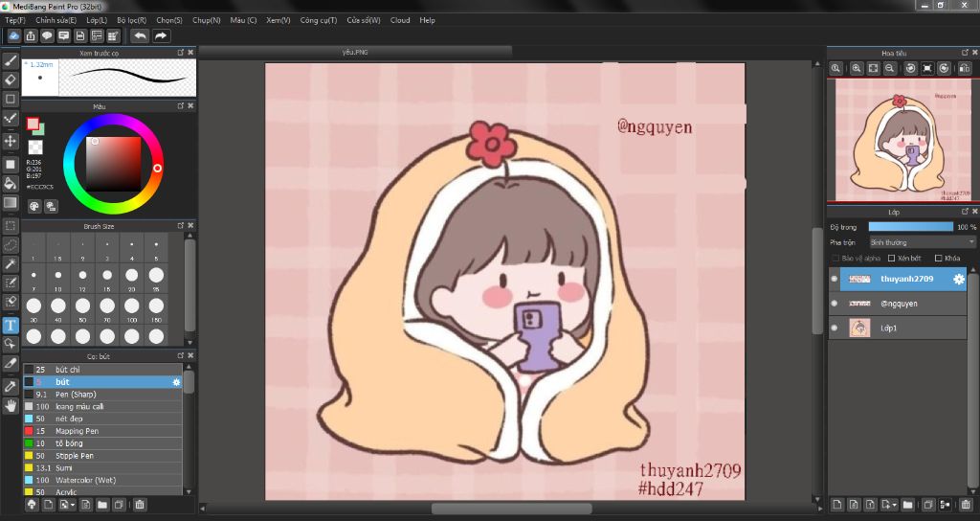Click the green background color swatch

point(40,130)
